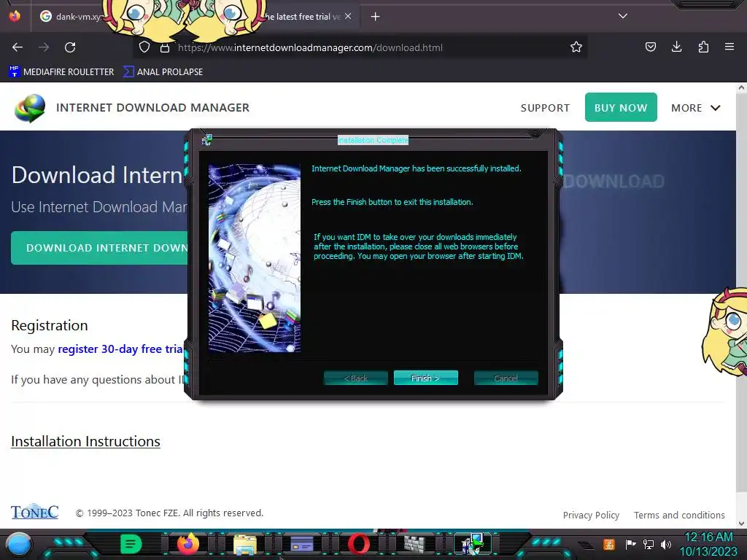Click the address bar URL field

362,47
